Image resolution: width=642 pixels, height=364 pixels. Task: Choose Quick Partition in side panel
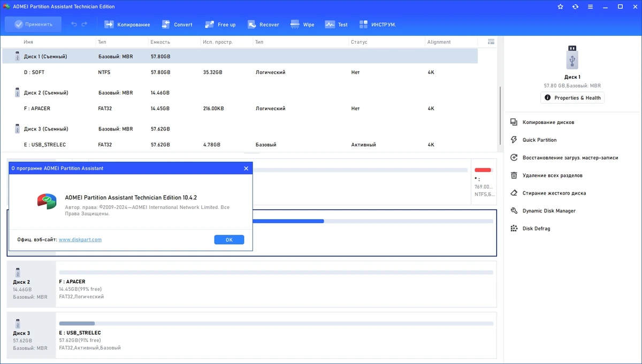pyautogui.click(x=539, y=140)
